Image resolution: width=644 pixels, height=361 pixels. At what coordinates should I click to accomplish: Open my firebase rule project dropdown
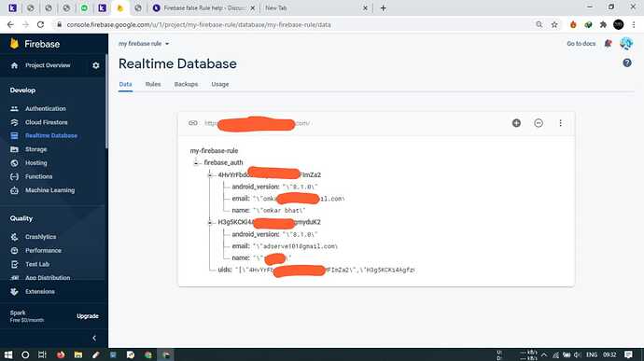click(x=144, y=44)
